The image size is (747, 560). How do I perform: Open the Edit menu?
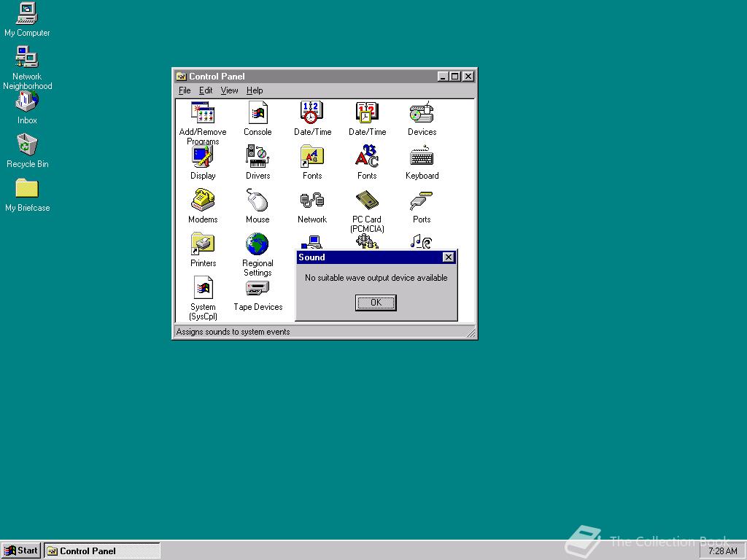(x=206, y=90)
